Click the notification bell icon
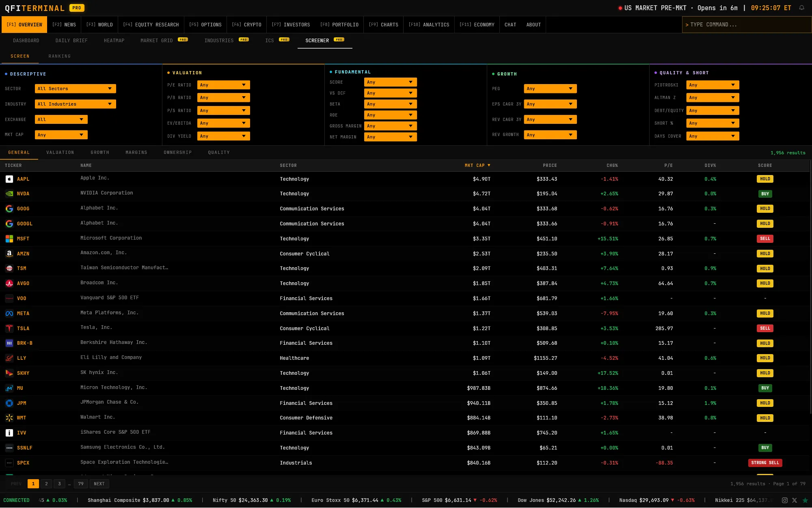812x508 pixels. tap(801, 8)
